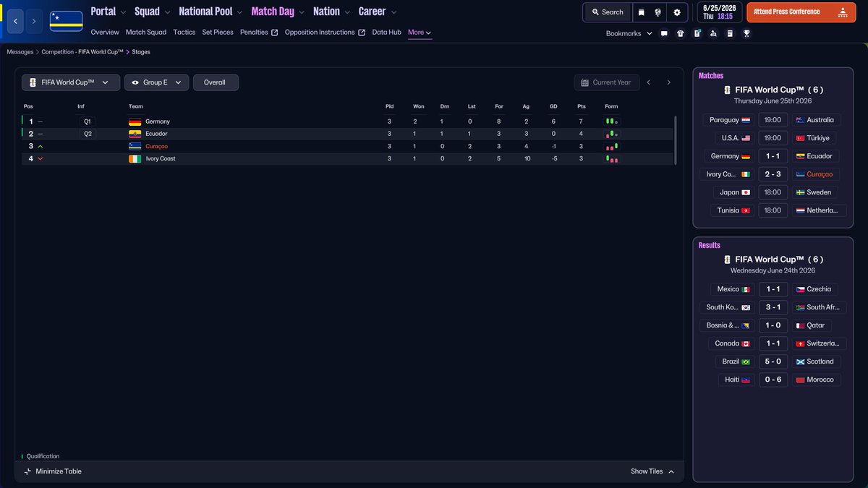Open the Match Squad tab
Viewport: 868px width, 488px height.
[x=146, y=33]
